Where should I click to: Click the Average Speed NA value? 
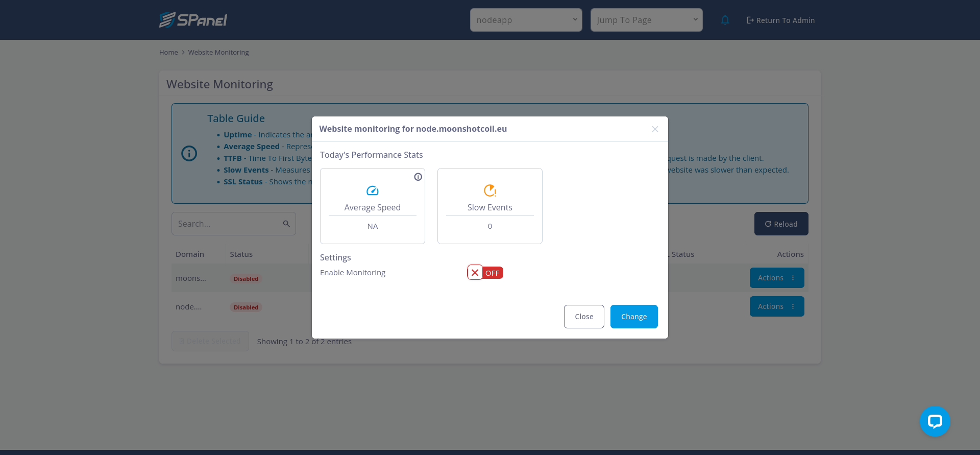[373, 226]
